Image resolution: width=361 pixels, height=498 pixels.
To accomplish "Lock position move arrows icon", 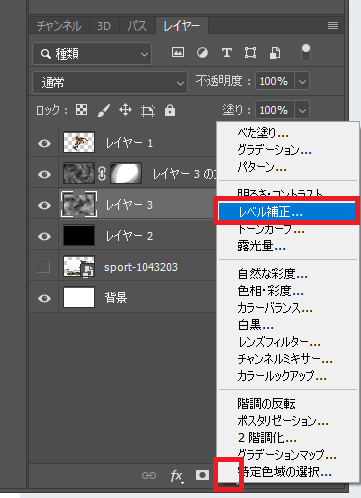I will pyautogui.click(x=125, y=110).
